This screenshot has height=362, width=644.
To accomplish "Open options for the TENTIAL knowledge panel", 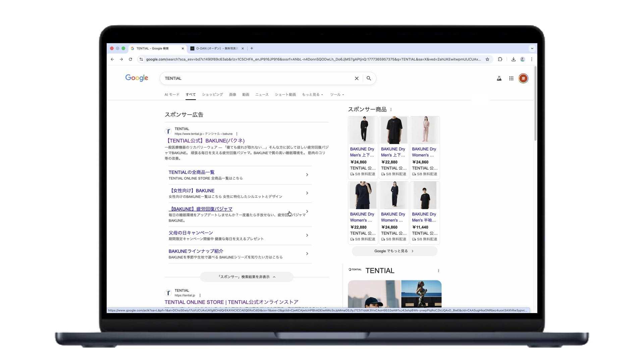I will [438, 271].
